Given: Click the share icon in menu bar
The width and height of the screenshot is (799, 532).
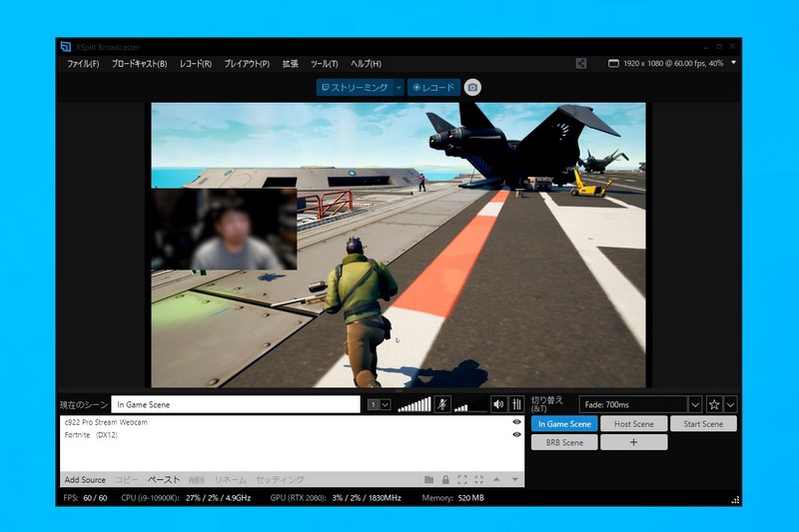Looking at the screenshot, I should coord(581,63).
